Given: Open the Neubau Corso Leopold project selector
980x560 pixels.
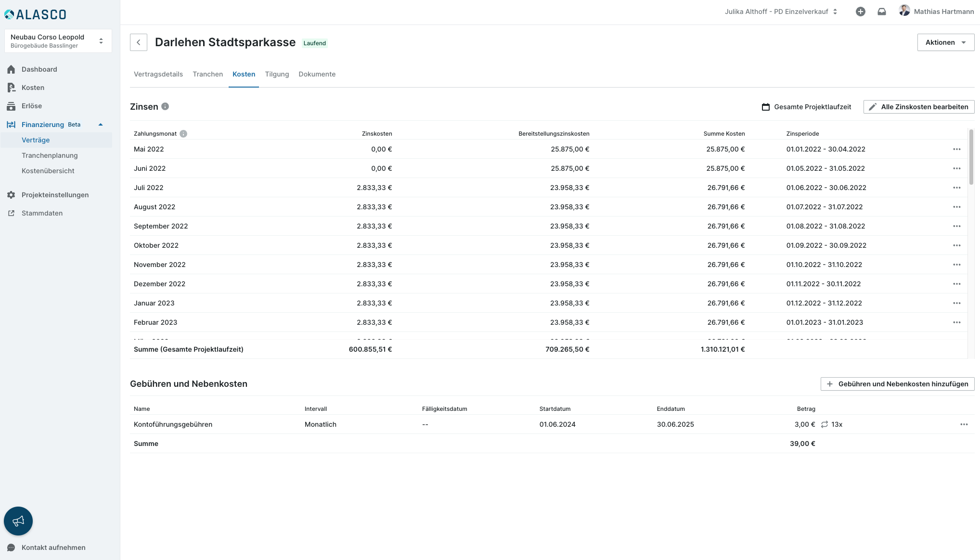Looking at the screenshot, I should click(x=58, y=41).
